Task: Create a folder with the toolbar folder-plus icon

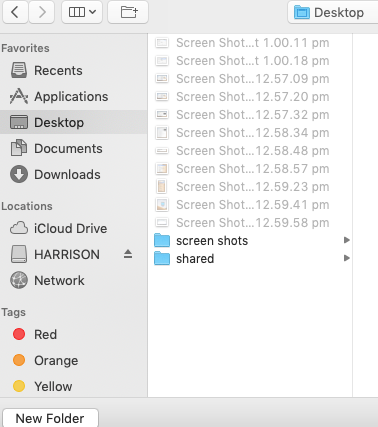Action: click(x=128, y=12)
